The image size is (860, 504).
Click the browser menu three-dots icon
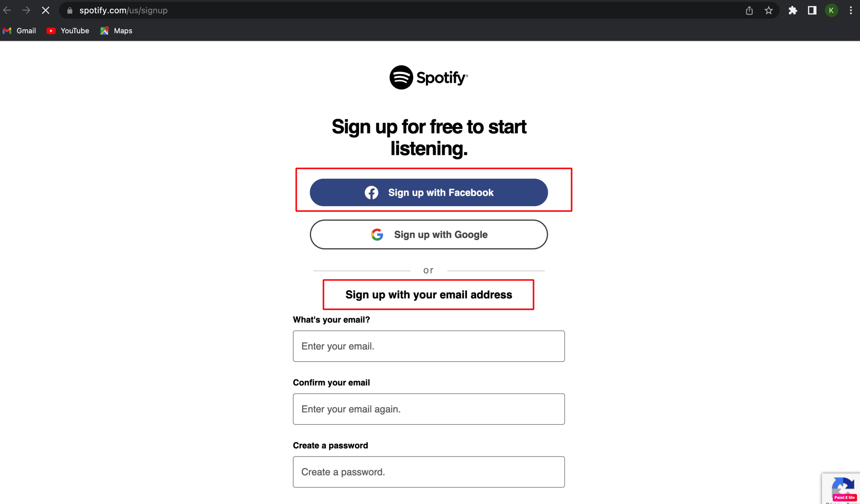853,11
